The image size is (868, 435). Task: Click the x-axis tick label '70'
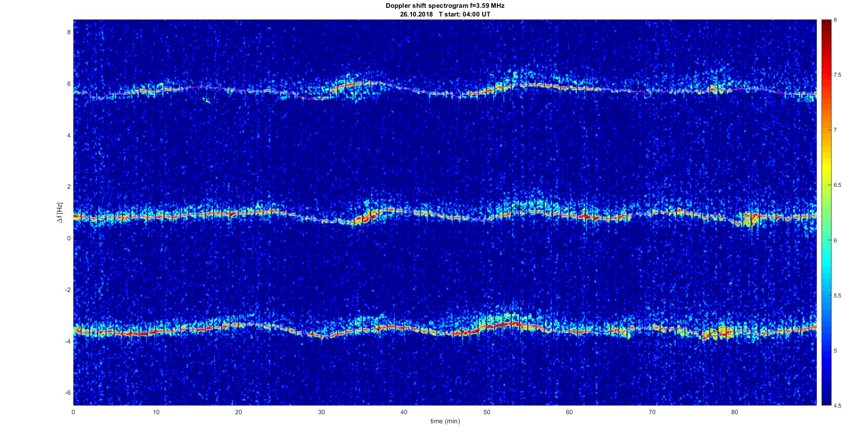point(652,412)
